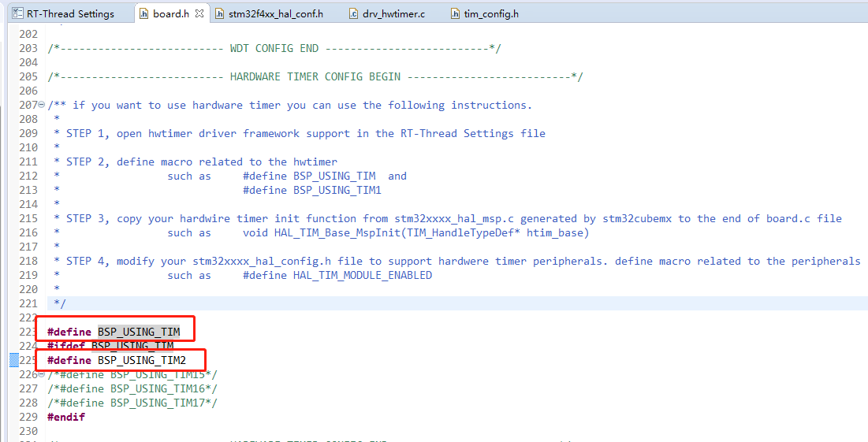Click the STEP 2 define macro line

click(x=196, y=162)
